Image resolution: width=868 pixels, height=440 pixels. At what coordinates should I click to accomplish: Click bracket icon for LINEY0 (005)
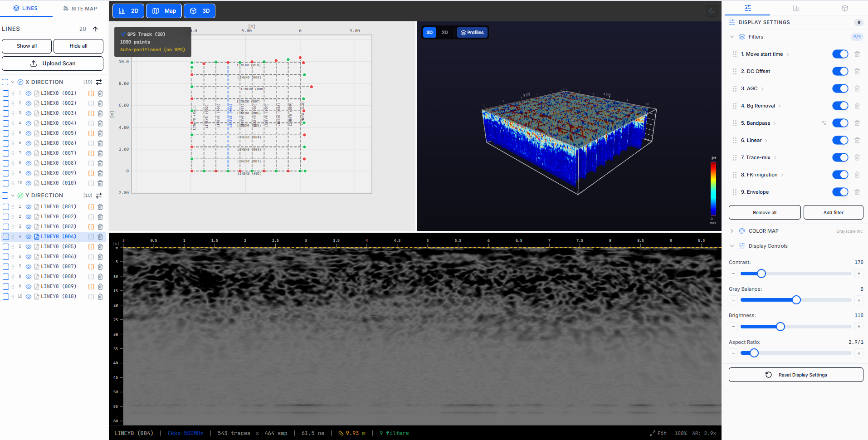tap(91, 247)
